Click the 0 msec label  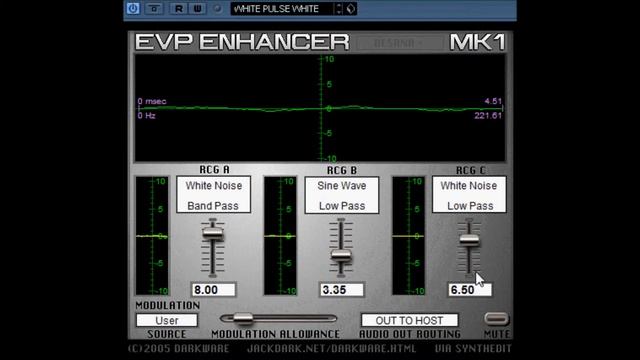tap(152, 101)
